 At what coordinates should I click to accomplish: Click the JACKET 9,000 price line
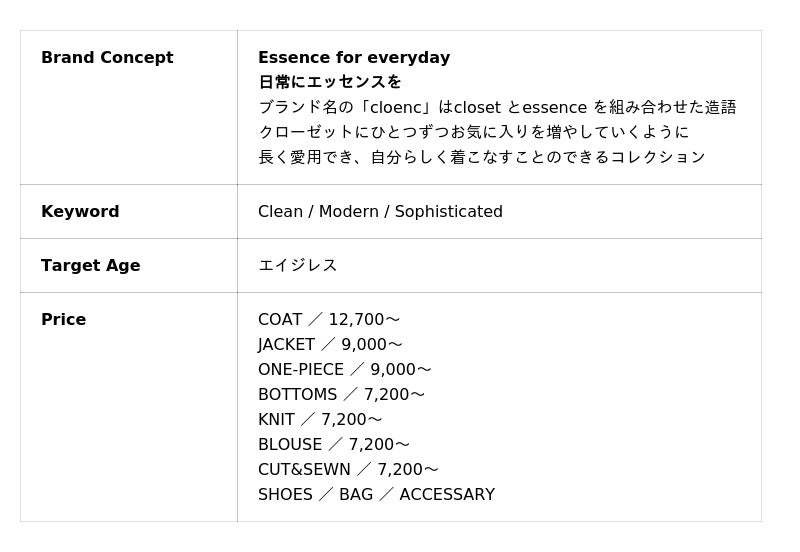click(x=330, y=345)
